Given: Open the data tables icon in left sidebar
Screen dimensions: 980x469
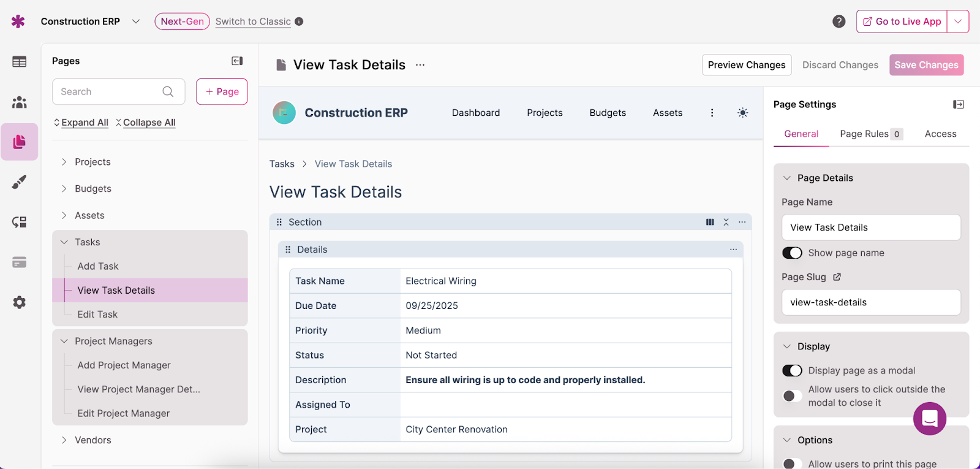Looking at the screenshot, I should [19, 62].
